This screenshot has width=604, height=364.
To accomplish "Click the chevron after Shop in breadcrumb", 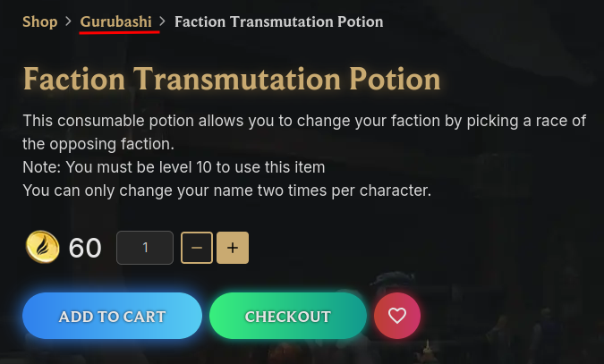I will point(68,21).
